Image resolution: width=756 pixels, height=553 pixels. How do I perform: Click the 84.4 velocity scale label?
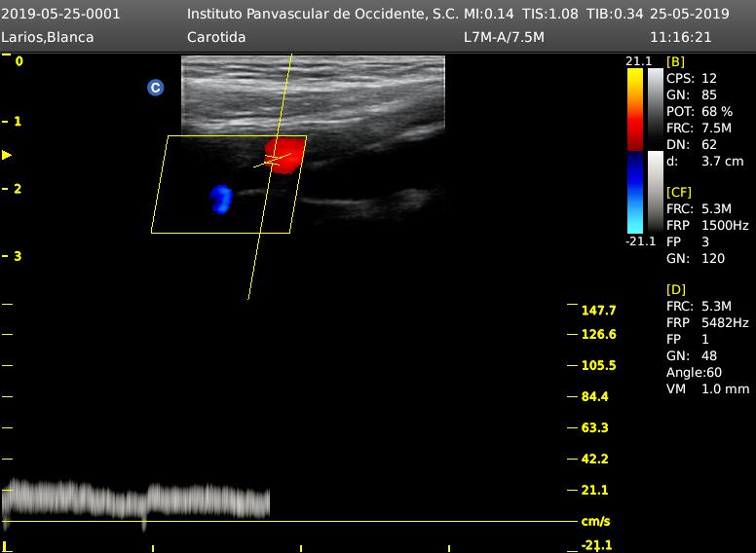pos(595,397)
